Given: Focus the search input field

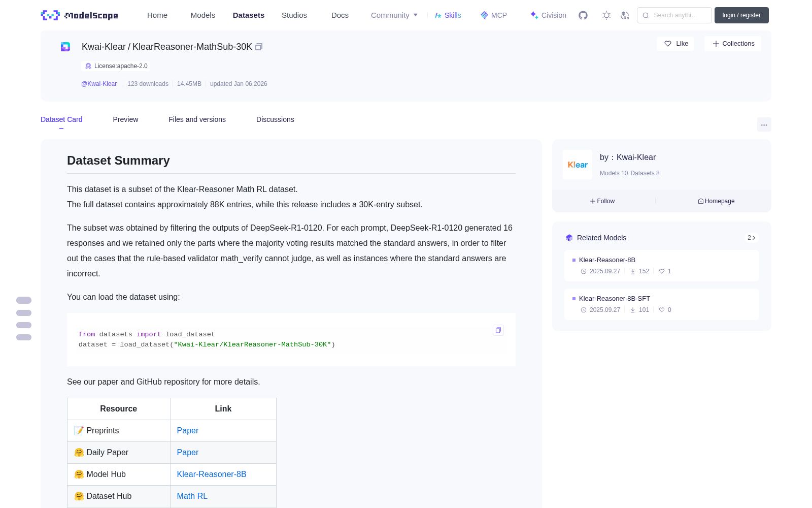Looking at the screenshot, I should pyautogui.click(x=674, y=15).
